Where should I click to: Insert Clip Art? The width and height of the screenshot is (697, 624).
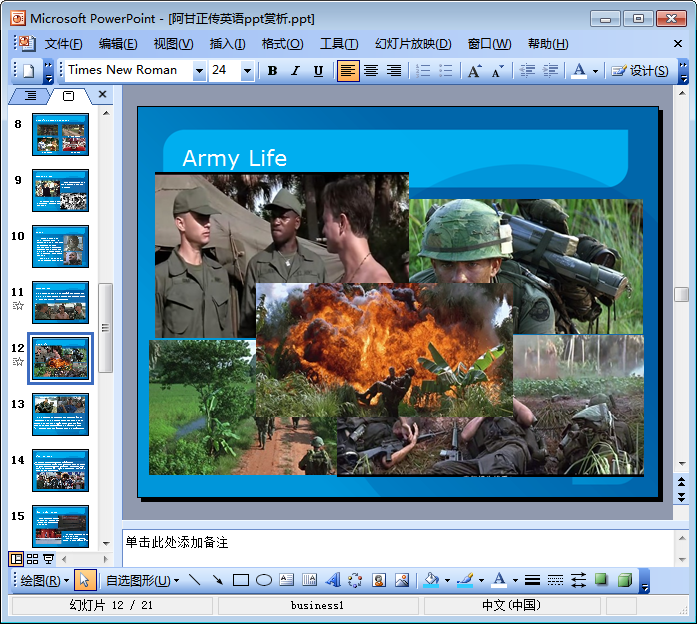tap(379, 580)
